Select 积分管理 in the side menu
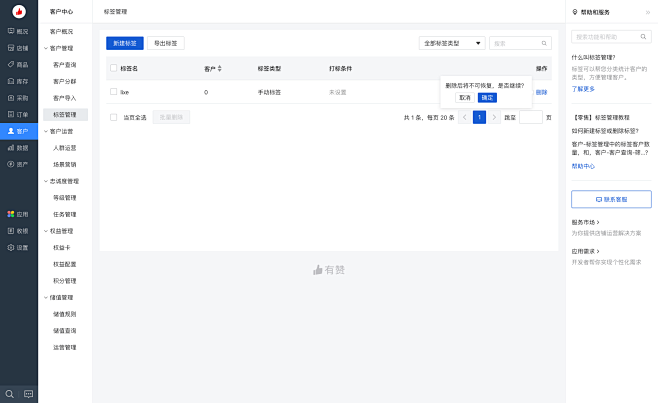 point(64,280)
